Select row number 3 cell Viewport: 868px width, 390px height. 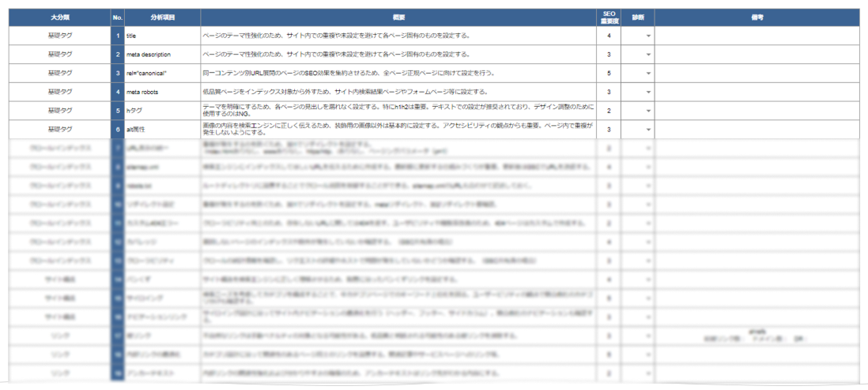click(117, 74)
